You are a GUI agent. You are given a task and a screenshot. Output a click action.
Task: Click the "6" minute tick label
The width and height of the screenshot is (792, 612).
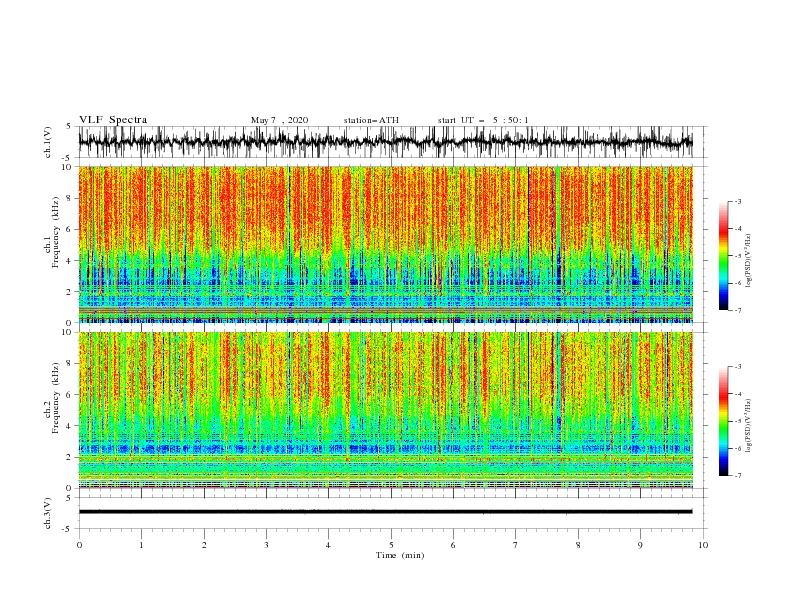(453, 545)
